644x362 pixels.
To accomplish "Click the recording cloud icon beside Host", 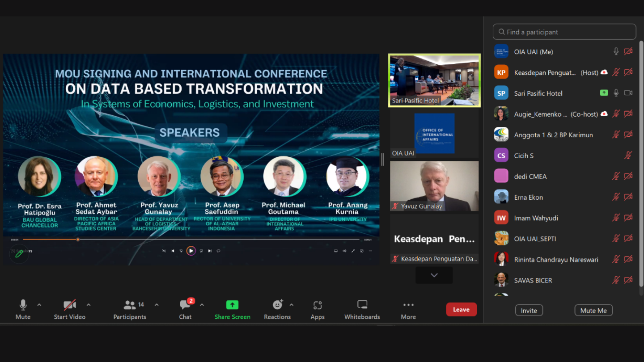I will pos(604,72).
